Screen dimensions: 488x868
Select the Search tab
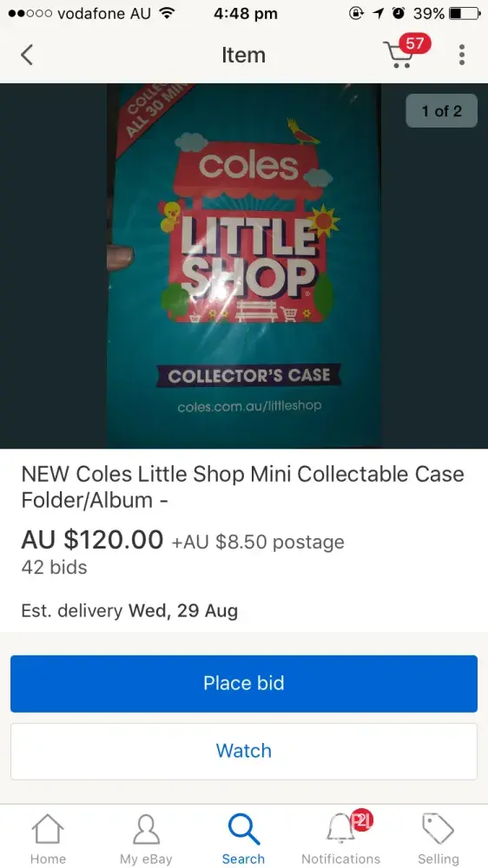click(x=244, y=838)
